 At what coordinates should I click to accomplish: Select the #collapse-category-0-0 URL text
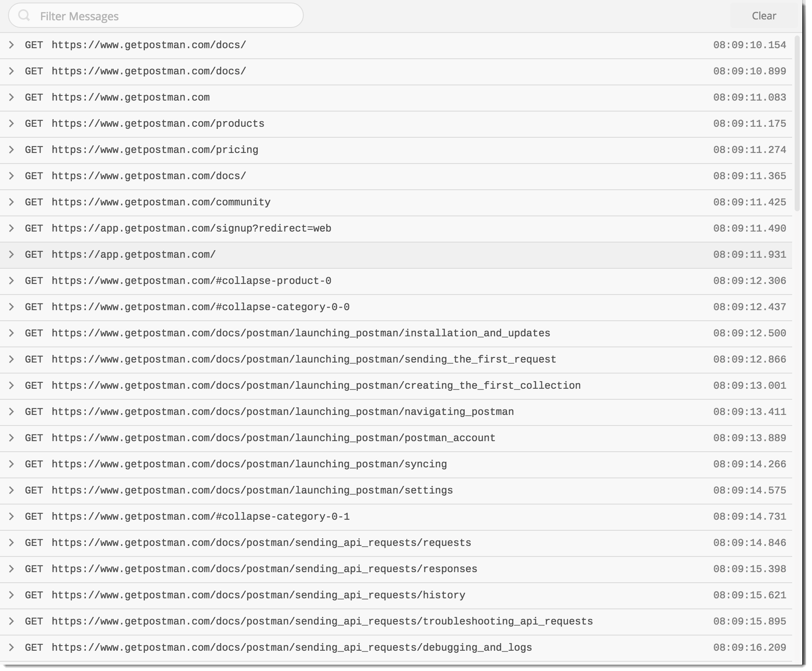click(x=201, y=307)
